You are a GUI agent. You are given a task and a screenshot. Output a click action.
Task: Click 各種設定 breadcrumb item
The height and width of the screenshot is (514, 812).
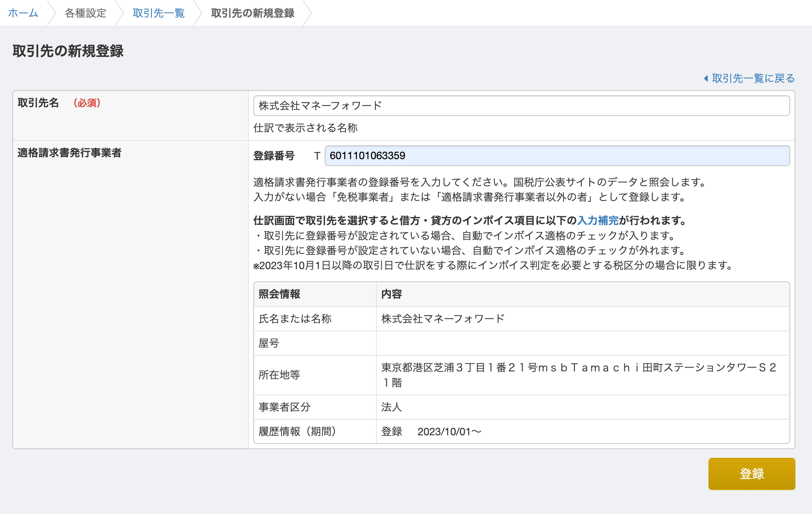point(86,13)
